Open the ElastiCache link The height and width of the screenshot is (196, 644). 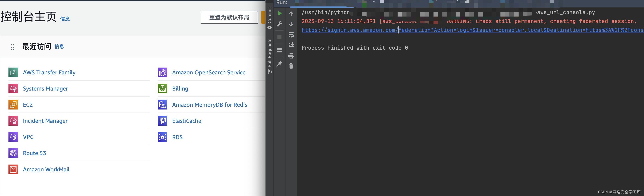point(187,121)
